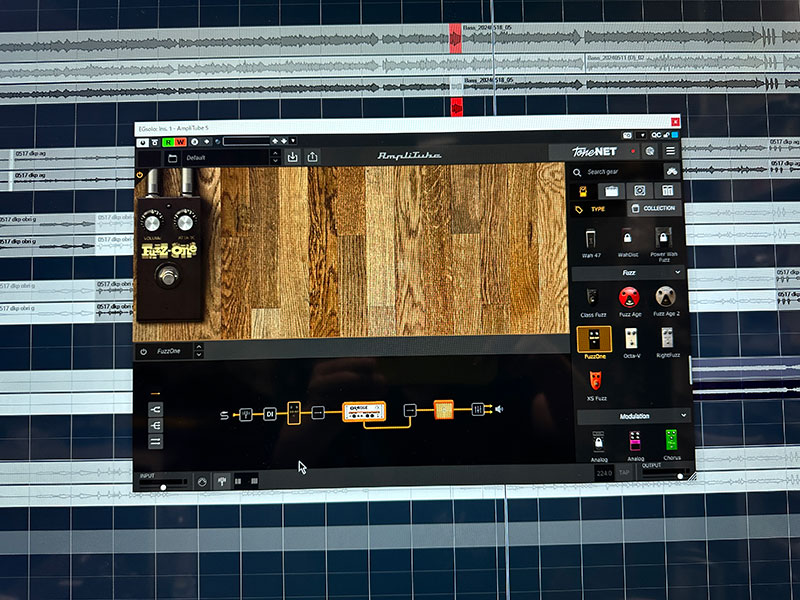Switch gear sorting to COLLECTION
This screenshot has height=600, width=800.
point(654,208)
